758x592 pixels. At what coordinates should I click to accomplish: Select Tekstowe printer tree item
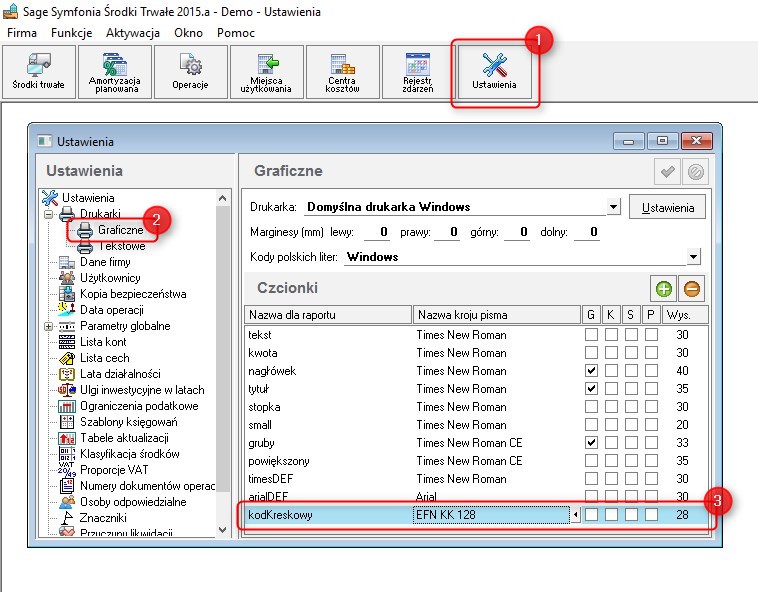122,246
